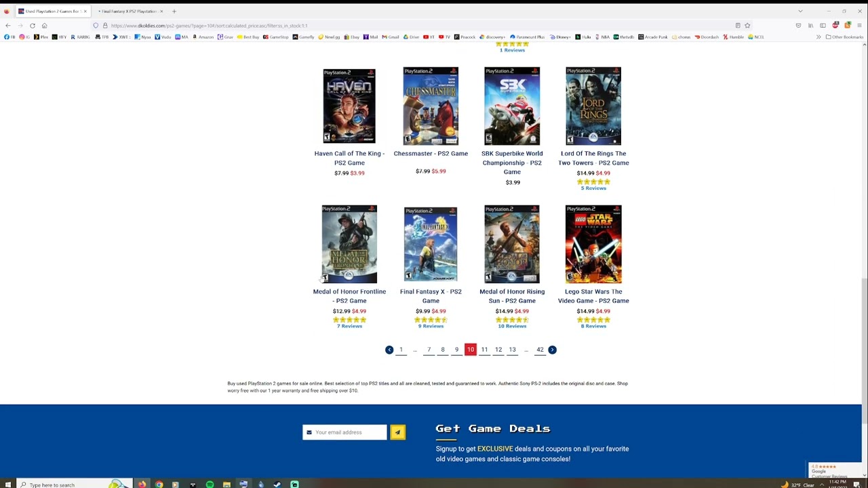868x488 pixels.
Task: Go to page 13 of results
Action: click(x=512, y=350)
